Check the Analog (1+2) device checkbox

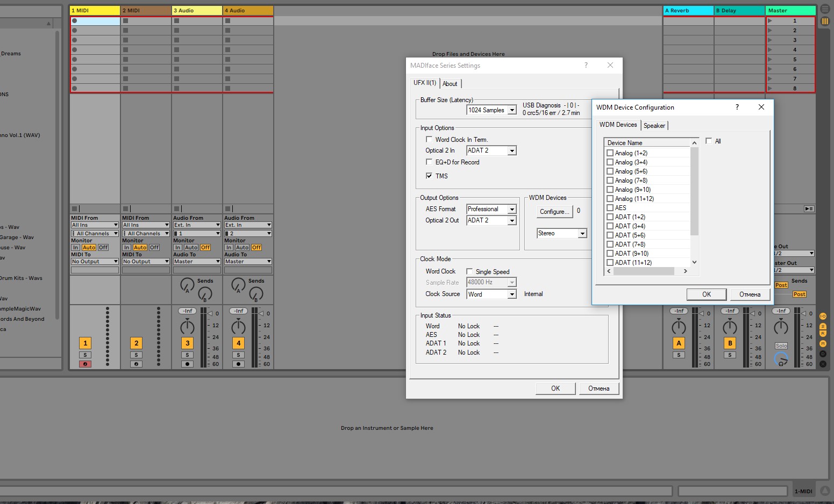(610, 153)
